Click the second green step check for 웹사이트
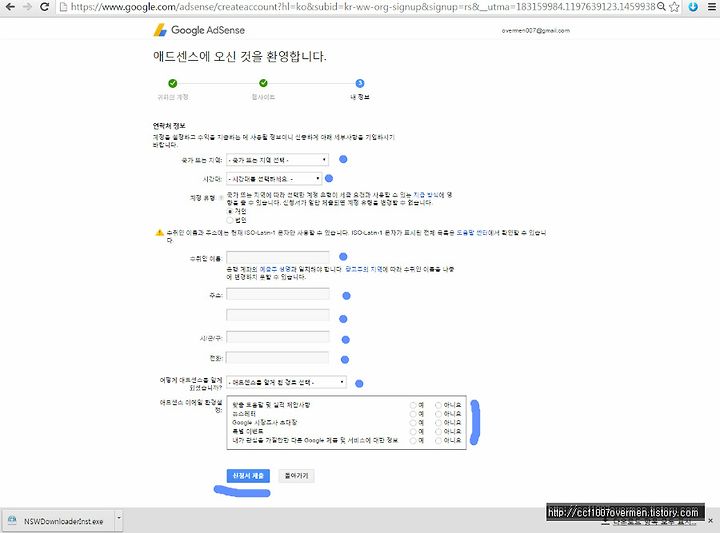720x533 pixels. click(263, 83)
